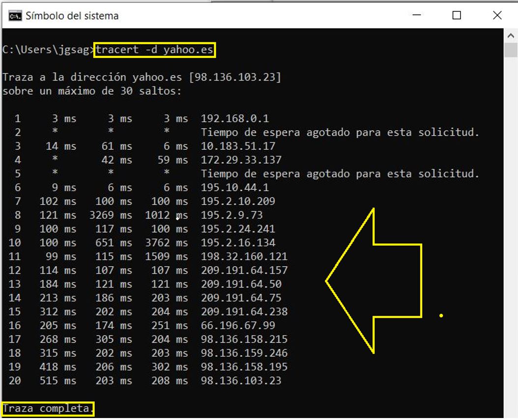The height and width of the screenshot is (420, 518).
Task: Click the scrollbar up arrow
Action: (x=511, y=36)
